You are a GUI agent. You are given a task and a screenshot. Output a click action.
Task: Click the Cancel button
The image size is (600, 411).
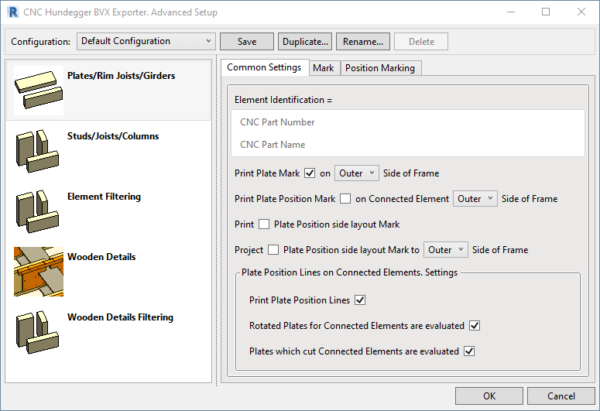[561, 396]
